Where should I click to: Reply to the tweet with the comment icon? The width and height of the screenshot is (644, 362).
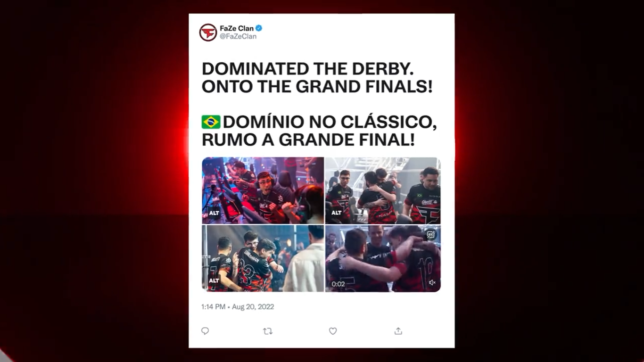(x=205, y=331)
